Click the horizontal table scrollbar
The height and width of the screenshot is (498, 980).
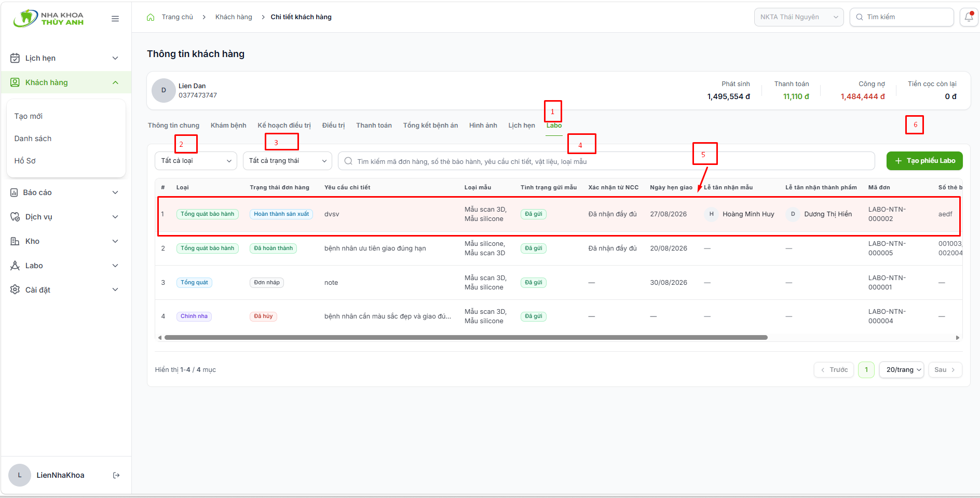[x=466, y=338]
